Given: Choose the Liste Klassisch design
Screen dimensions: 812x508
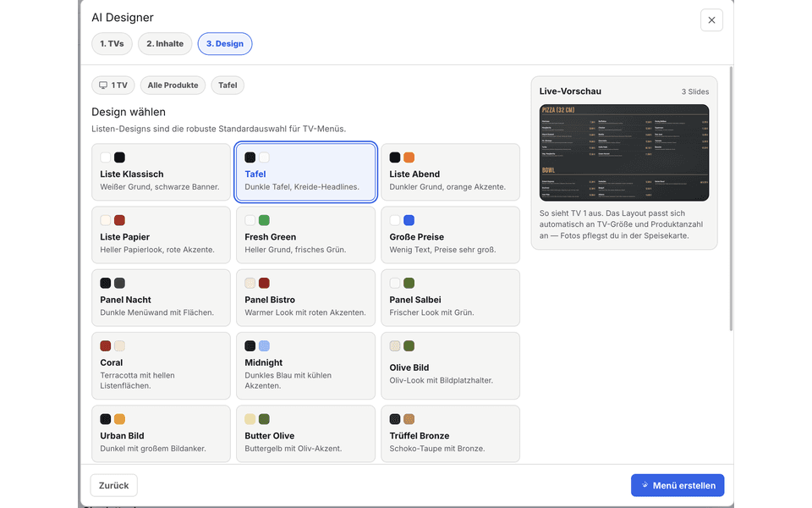Looking at the screenshot, I should (161, 172).
